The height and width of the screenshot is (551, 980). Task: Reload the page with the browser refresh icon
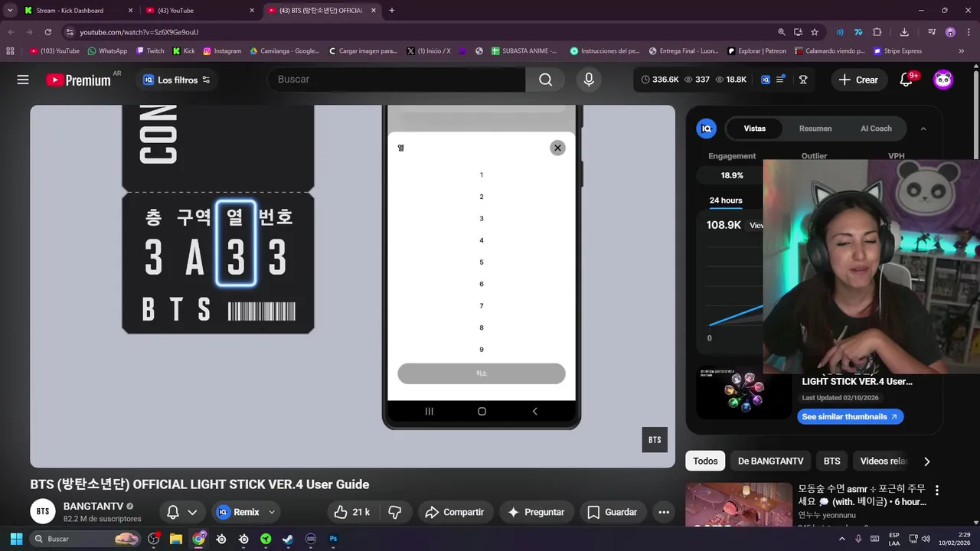coord(47,32)
